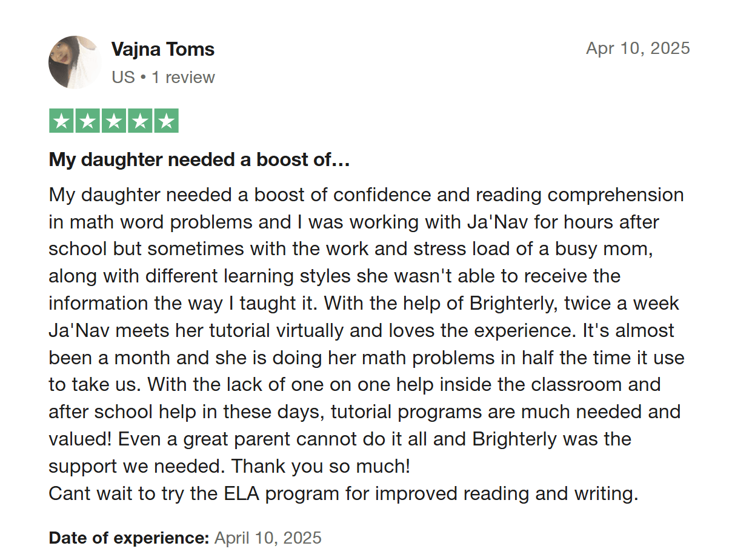Click the first green rating star

pos(61,121)
